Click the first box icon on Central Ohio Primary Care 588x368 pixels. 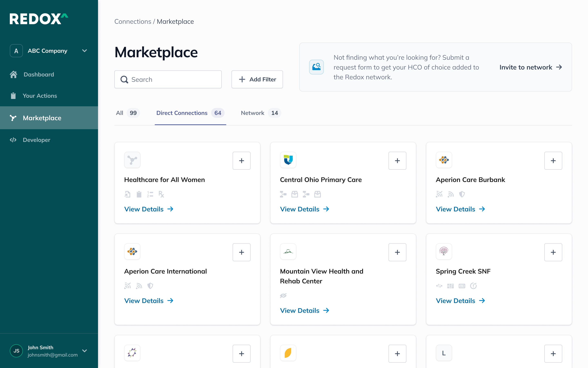[x=295, y=194]
